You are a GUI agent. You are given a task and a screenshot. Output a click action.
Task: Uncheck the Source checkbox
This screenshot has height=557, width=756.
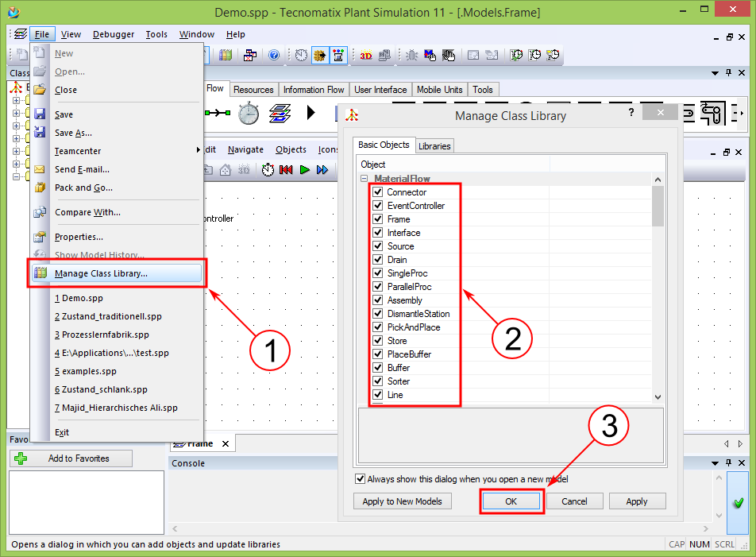378,246
